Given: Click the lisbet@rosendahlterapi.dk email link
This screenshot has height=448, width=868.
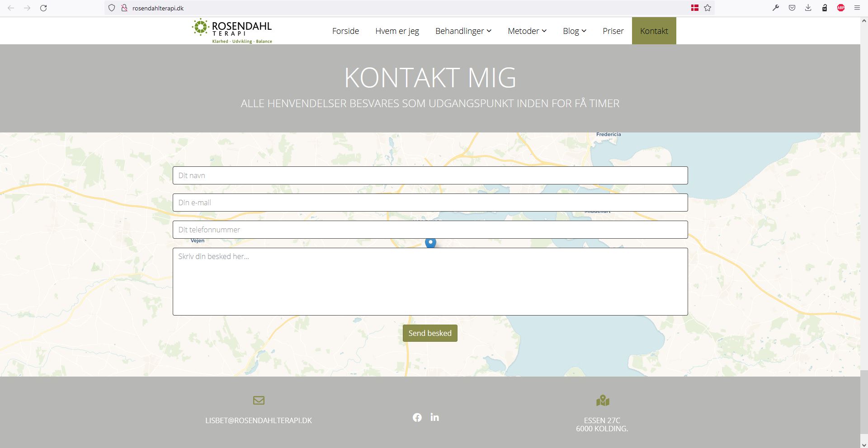Looking at the screenshot, I should pos(259,420).
